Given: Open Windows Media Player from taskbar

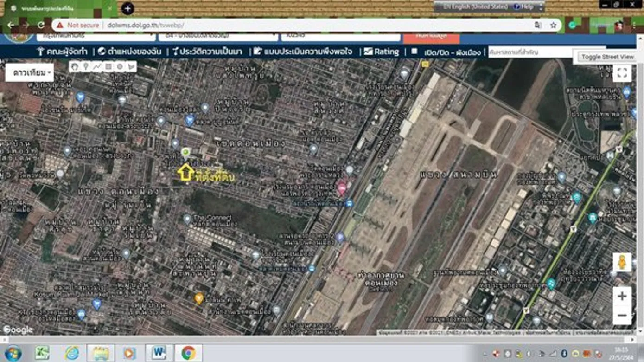Looking at the screenshot, I should pos(130,353).
